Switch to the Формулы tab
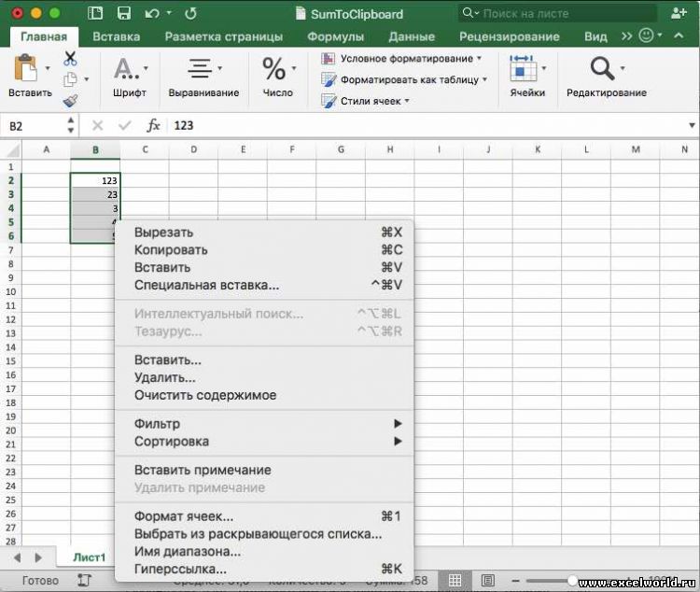Viewport: 700px width, 592px height. [x=336, y=36]
